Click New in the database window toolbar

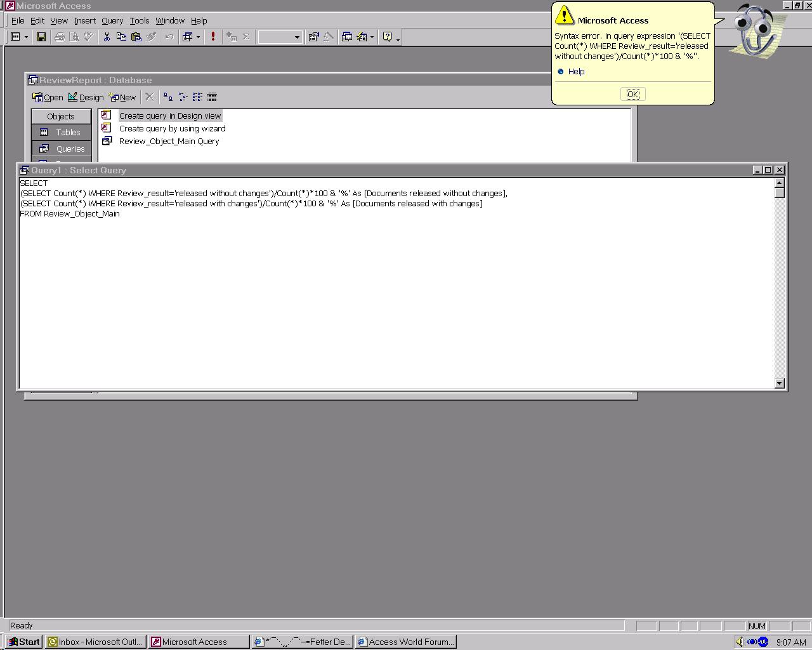[x=122, y=97]
